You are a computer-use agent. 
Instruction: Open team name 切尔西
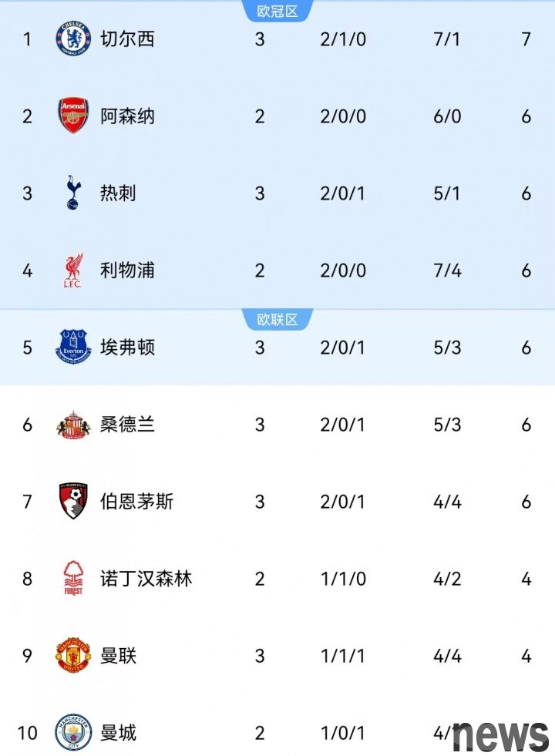tap(127, 39)
